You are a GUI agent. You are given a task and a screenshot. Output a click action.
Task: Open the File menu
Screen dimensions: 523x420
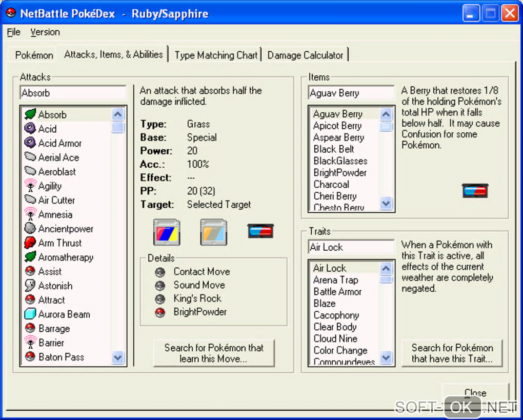click(x=14, y=32)
